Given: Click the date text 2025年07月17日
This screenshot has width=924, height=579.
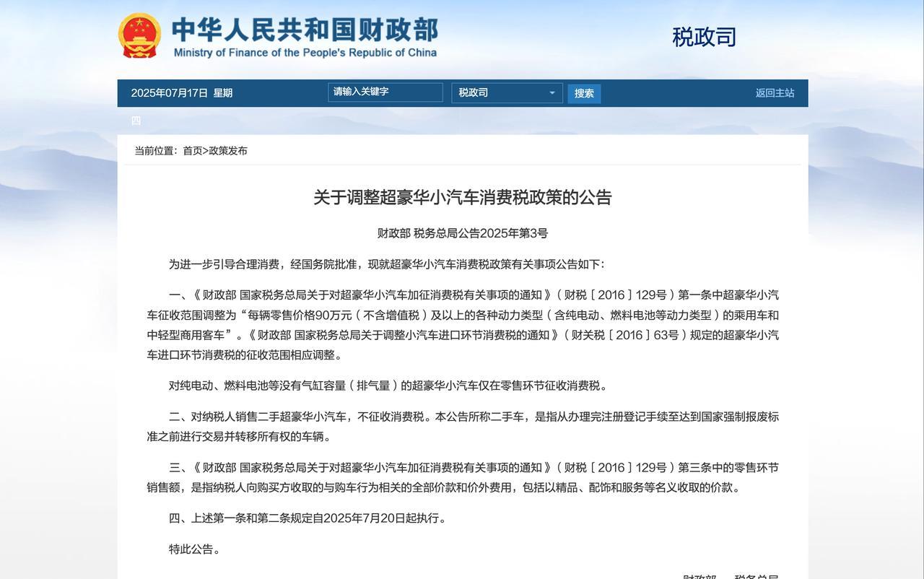Looking at the screenshot, I should [x=170, y=93].
